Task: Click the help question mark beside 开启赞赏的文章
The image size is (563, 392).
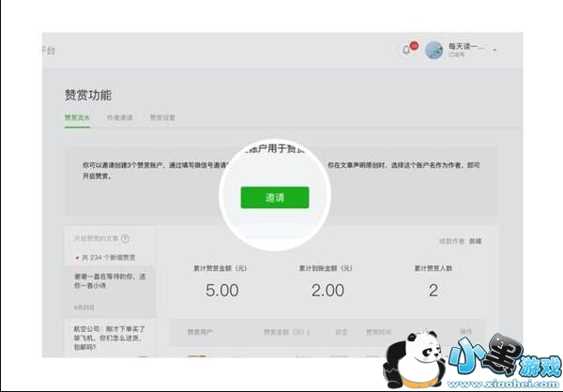Action: (x=125, y=239)
